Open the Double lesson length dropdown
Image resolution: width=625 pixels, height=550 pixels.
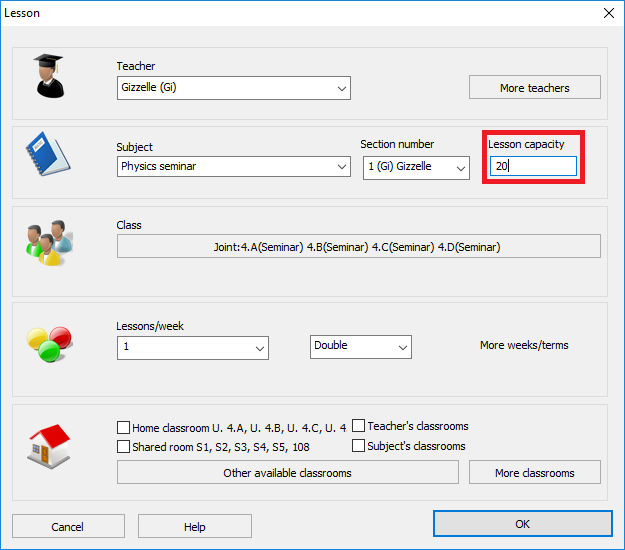360,346
